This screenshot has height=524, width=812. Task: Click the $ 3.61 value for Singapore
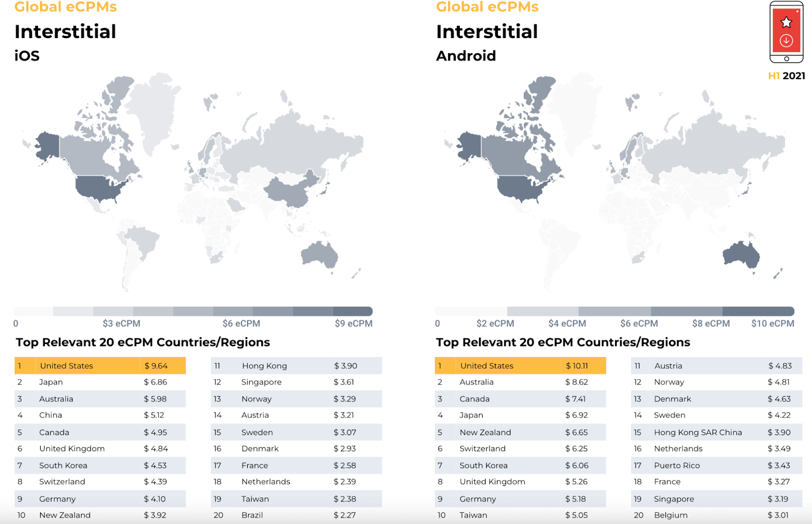pos(344,382)
